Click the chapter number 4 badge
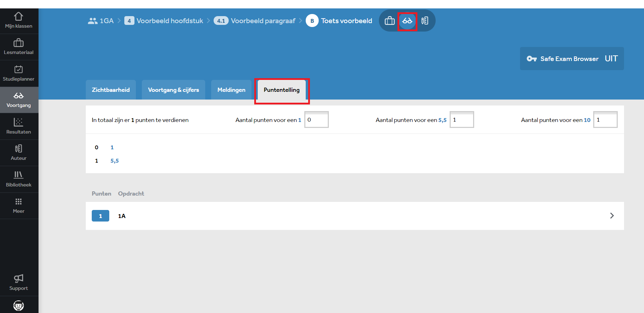Image resolution: width=644 pixels, height=313 pixels. 129,21
